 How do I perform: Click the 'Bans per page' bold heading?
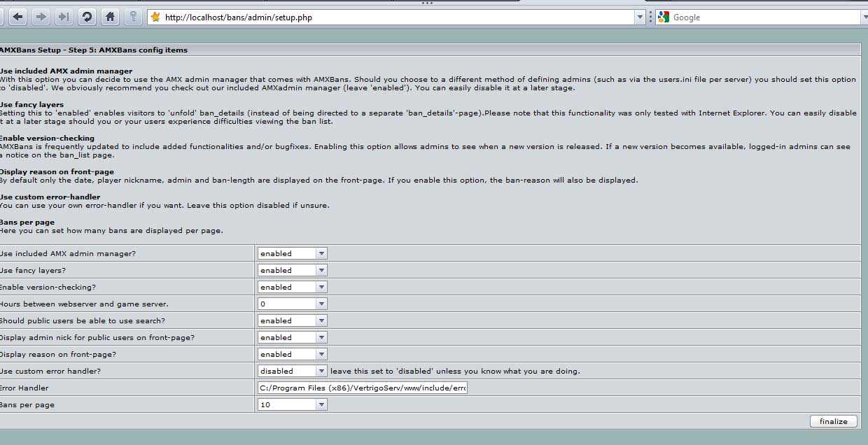[27, 222]
